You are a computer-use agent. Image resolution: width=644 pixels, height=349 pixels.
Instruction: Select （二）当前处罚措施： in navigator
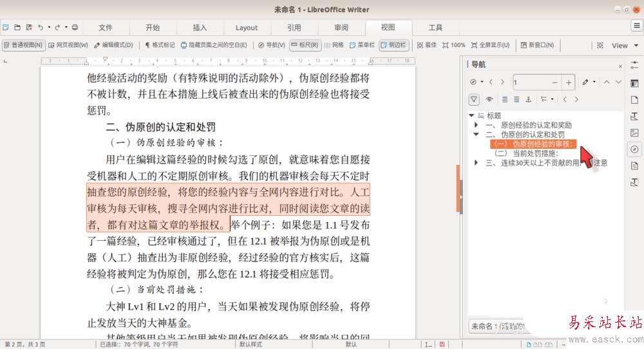(x=527, y=153)
